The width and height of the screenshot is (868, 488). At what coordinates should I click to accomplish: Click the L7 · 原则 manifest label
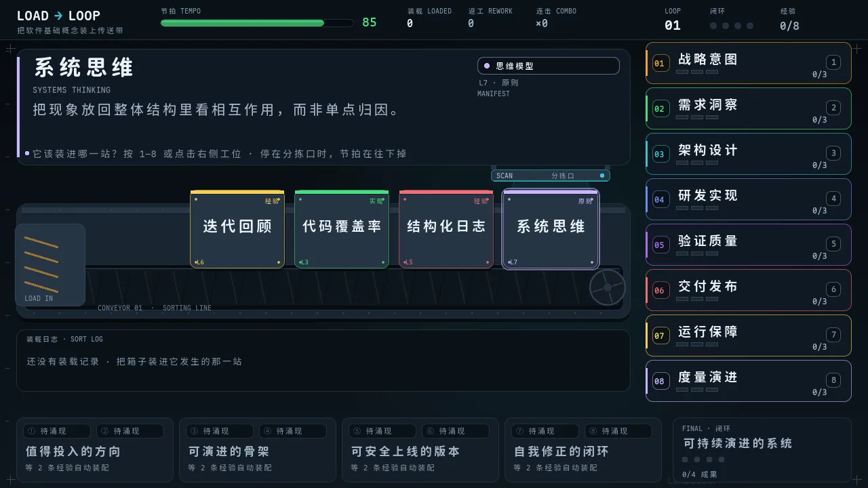(x=498, y=83)
